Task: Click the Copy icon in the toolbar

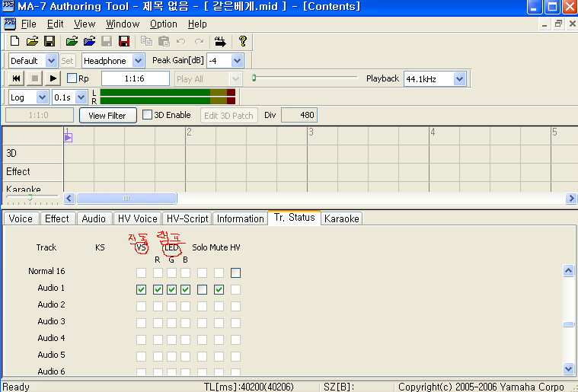Action: [x=146, y=41]
